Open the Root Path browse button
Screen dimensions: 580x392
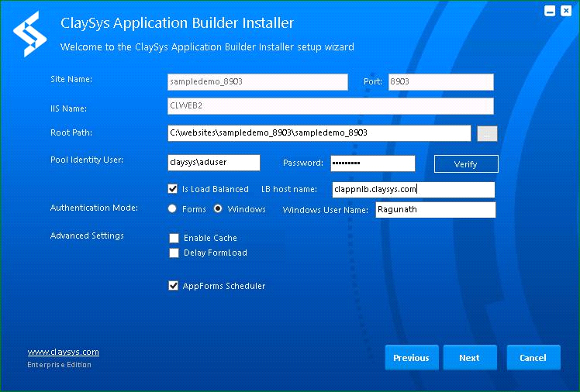pyautogui.click(x=487, y=134)
